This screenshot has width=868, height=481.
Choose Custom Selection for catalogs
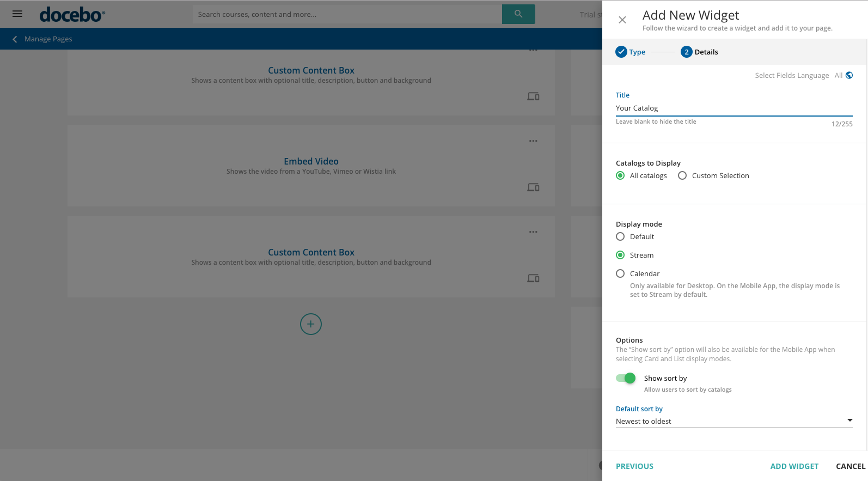682,175
